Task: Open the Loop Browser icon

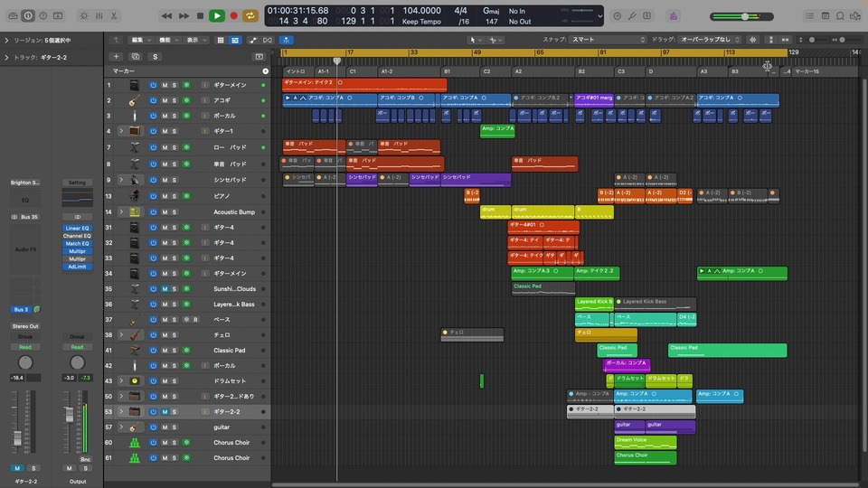Action: 842,15
